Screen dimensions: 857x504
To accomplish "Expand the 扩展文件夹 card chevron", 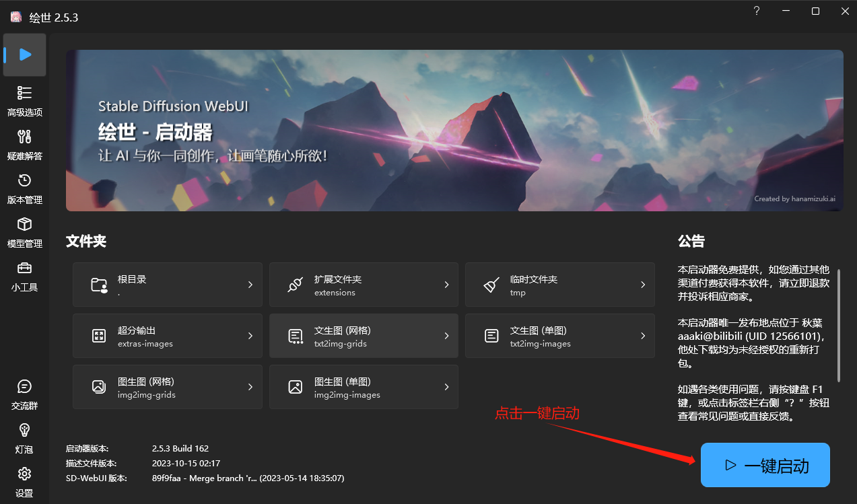I will click(x=446, y=285).
